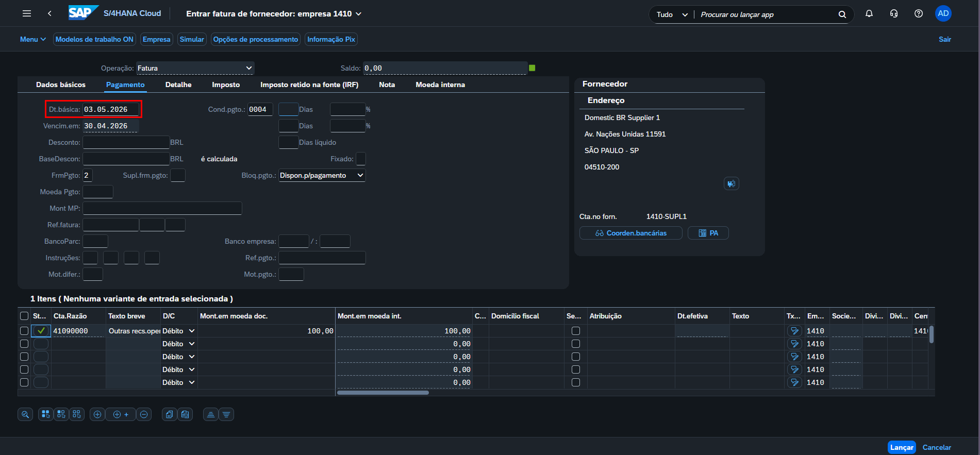Tick the row selection checkbox for account 41090000
The image size is (980, 455).
tap(24, 331)
